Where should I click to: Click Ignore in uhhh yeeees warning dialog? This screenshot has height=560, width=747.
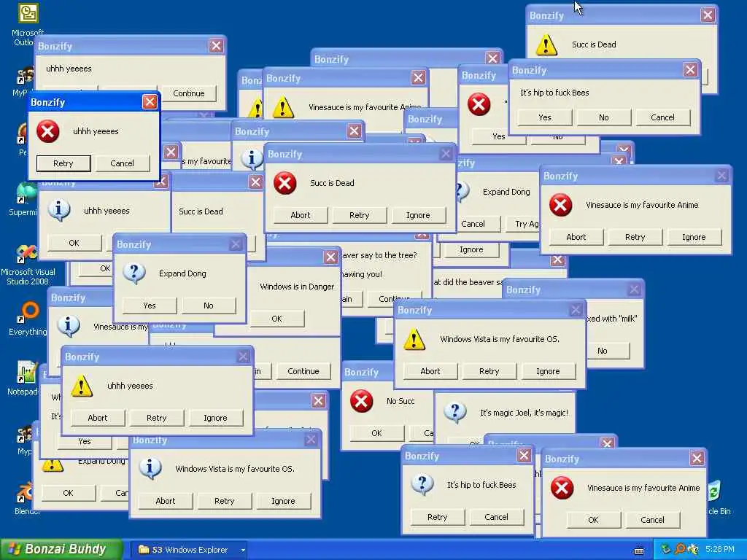click(215, 418)
